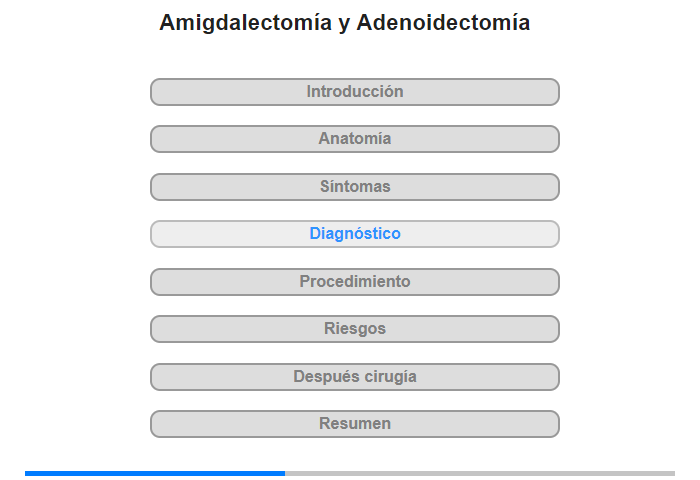Select the anatomy chapter Anatomía

354,139
